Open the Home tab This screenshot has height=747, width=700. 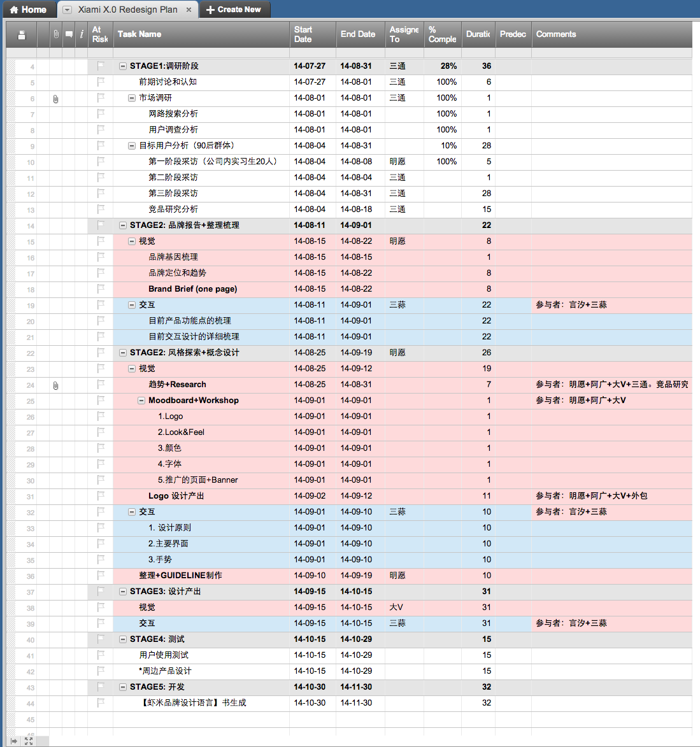pos(28,10)
